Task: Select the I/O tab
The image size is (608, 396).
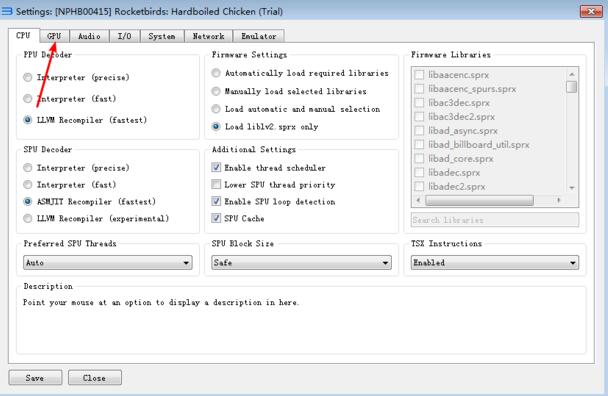Action: coord(124,36)
